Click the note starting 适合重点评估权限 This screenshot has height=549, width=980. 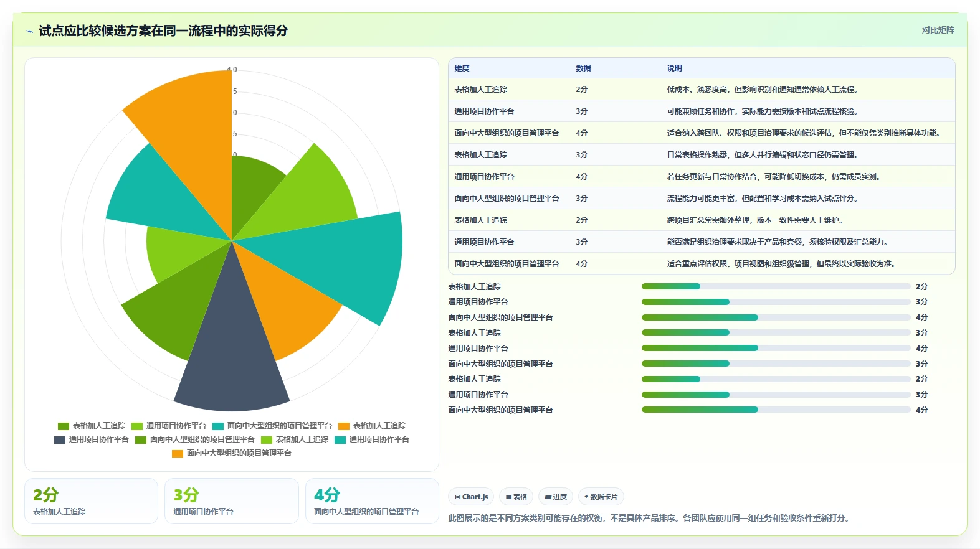coord(783,264)
